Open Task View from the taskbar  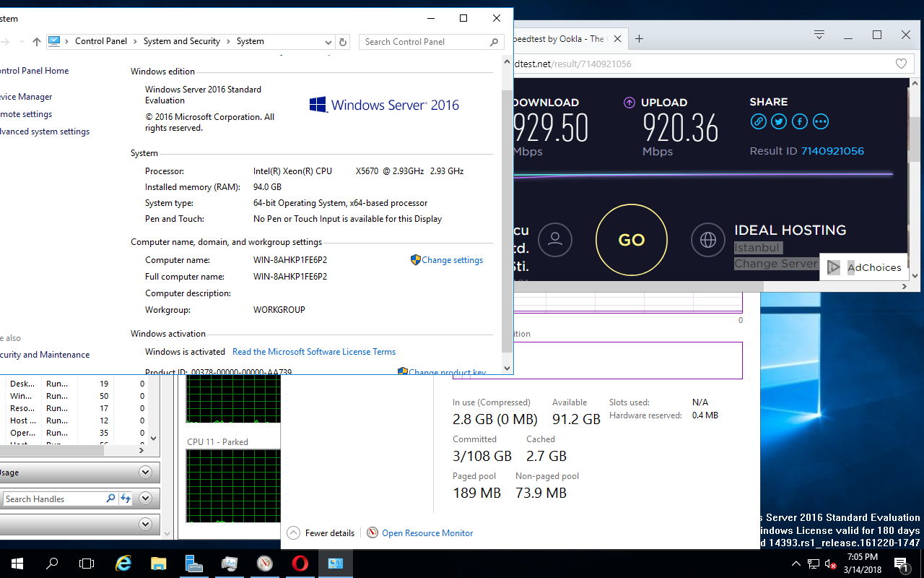click(87, 564)
